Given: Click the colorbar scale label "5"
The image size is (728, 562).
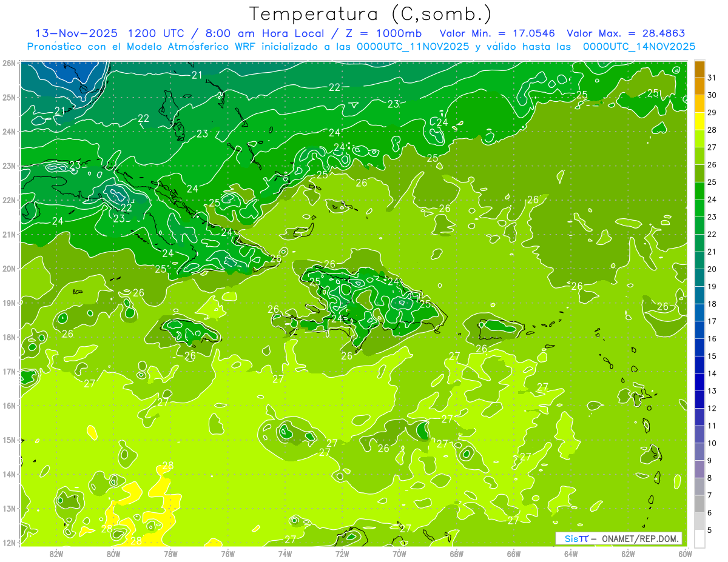Looking at the screenshot, I should 710,530.
